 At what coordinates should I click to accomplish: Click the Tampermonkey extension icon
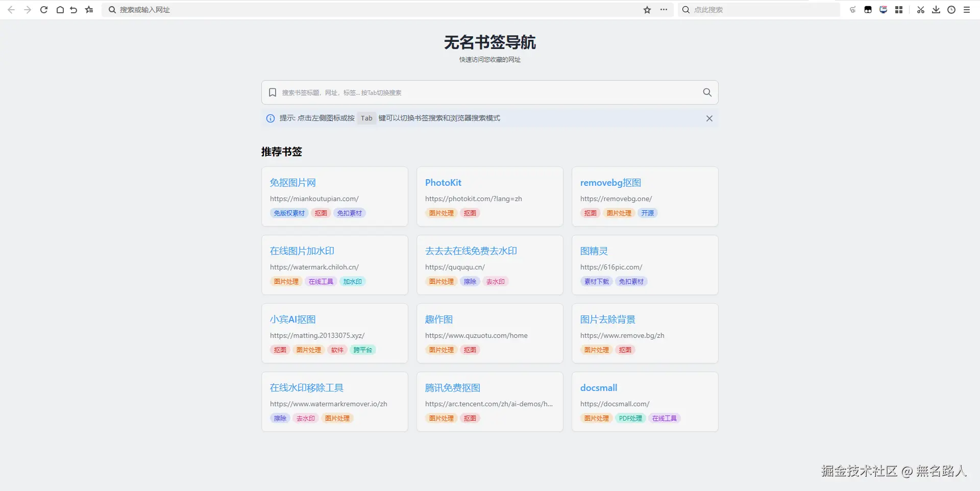[x=868, y=10]
